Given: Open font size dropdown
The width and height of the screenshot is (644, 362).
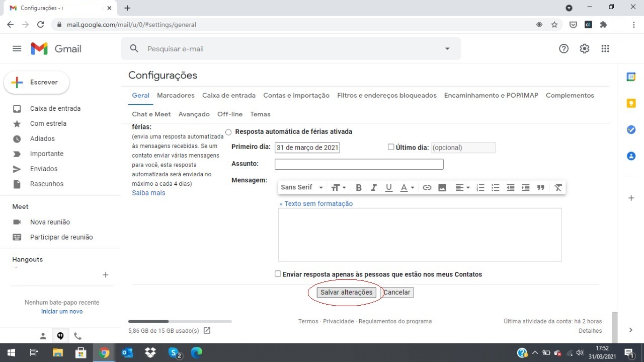Looking at the screenshot, I should click(x=339, y=187).
